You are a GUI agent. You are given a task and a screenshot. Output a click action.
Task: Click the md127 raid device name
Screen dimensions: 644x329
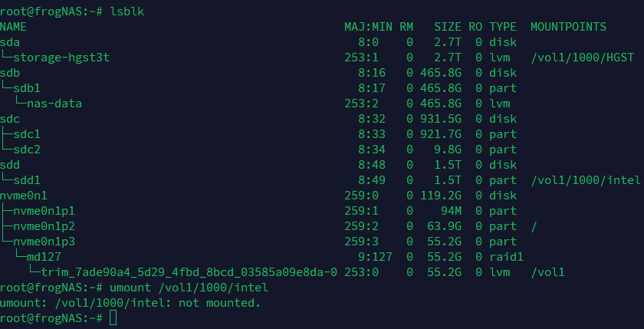[44, 257]
